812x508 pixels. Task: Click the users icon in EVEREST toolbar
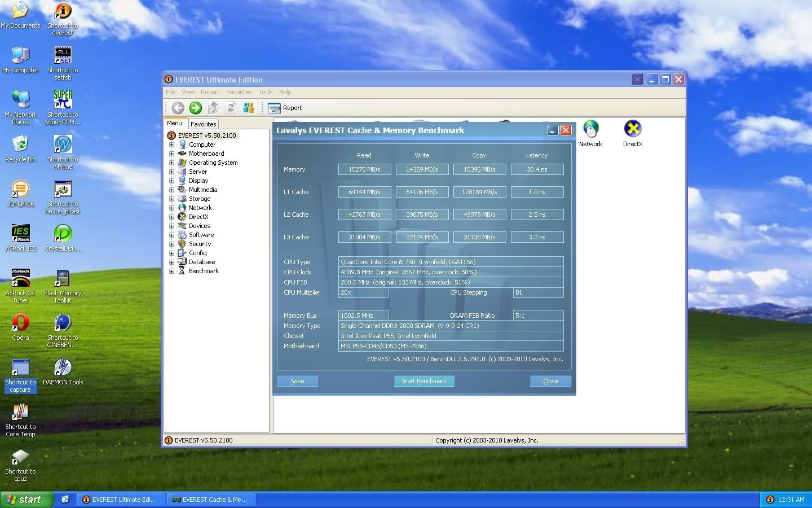pyautogui.click(x=248, y=108)
